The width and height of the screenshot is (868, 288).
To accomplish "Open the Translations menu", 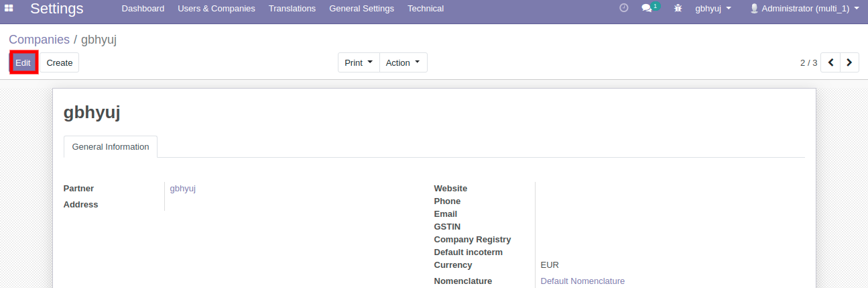I will pyautogui.click(x=292, y=9).
